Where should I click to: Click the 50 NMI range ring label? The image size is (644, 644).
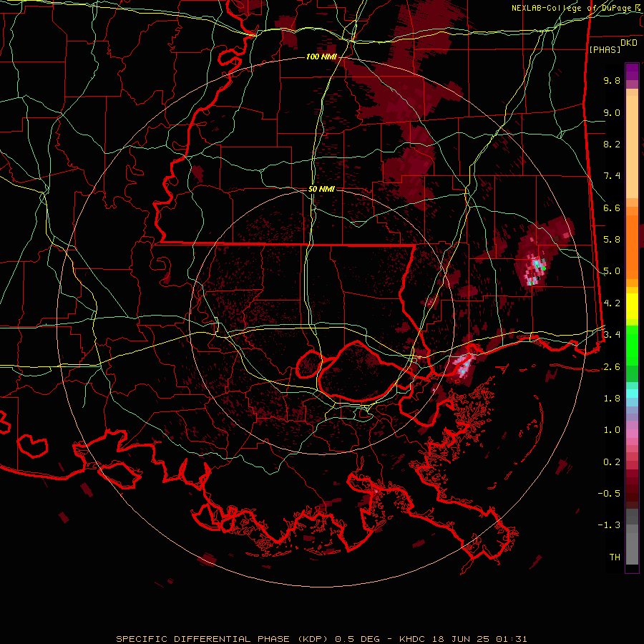pos(321,190)
